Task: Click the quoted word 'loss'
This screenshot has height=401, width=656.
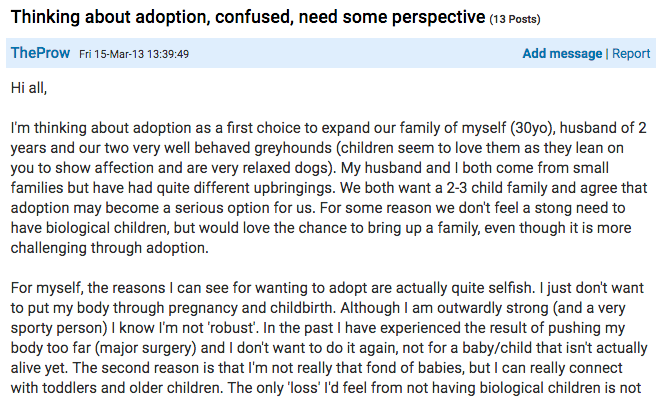Action: coord(304,388)
